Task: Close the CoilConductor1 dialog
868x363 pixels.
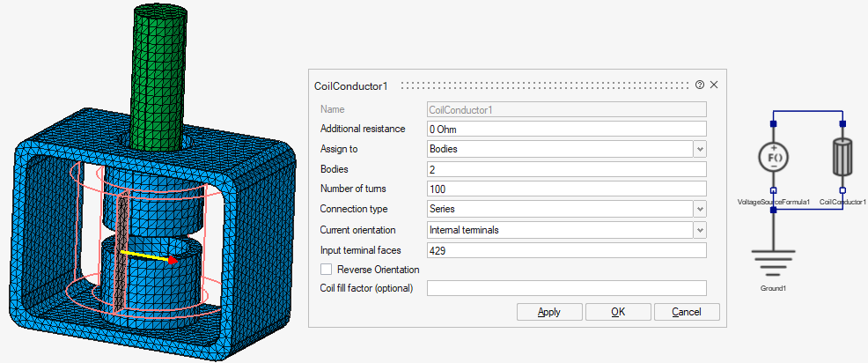Action: [x=714, y=85]
